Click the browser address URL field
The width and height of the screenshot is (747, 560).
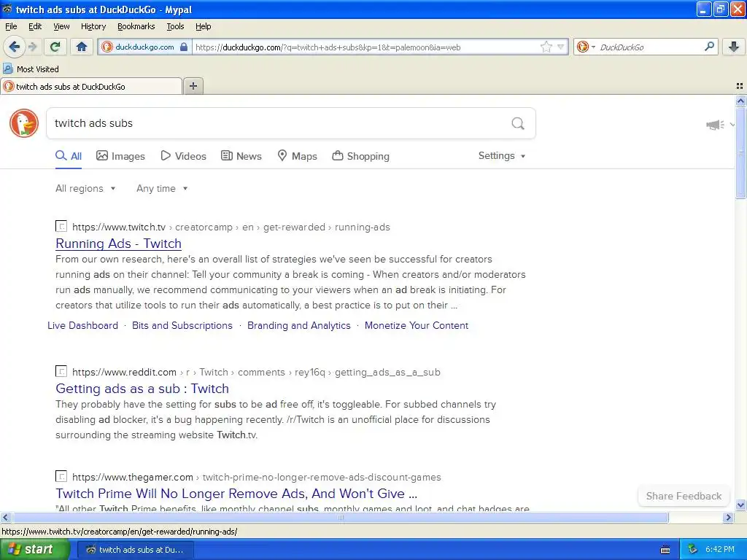(366, 47)
